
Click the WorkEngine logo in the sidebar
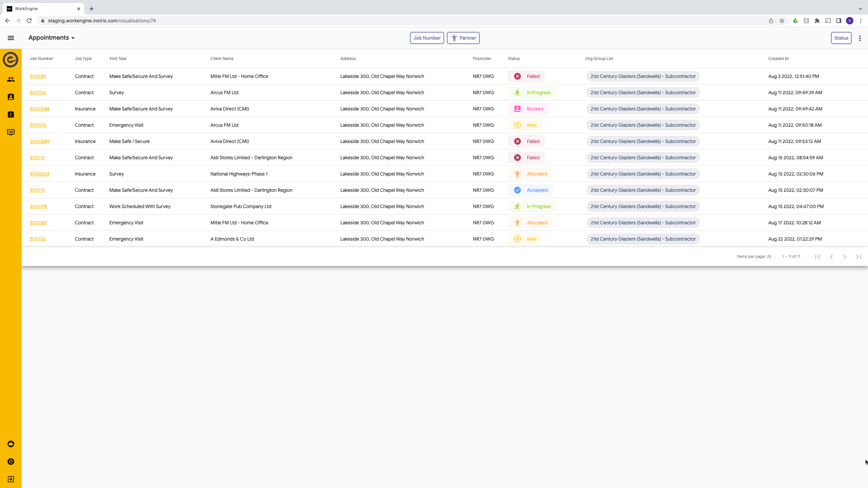pyautogui.click(x=11, y=60)
